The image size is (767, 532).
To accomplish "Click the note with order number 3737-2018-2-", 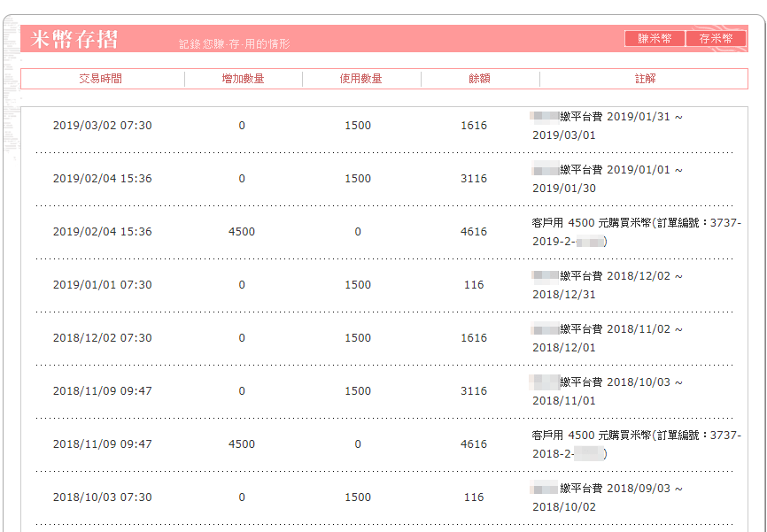I will [637, 444].
